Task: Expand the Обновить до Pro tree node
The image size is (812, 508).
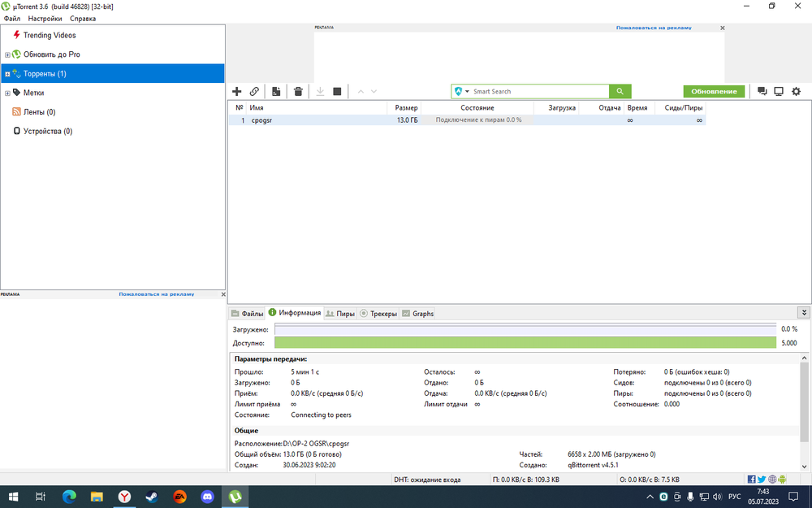Action: pos(7,54)
